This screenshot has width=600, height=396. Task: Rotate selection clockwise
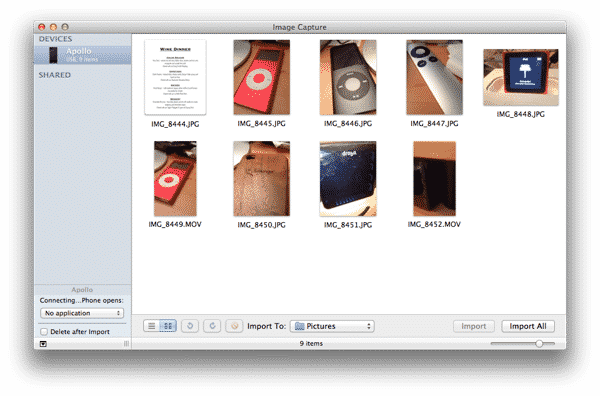point(212,326)
